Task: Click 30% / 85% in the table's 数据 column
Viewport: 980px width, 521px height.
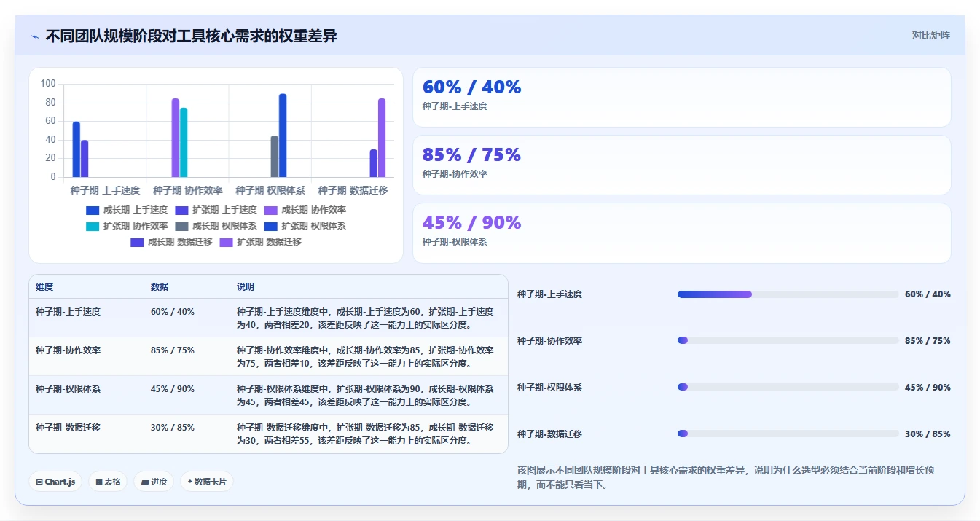Action: pyautogui.click(x=173, y=428)
